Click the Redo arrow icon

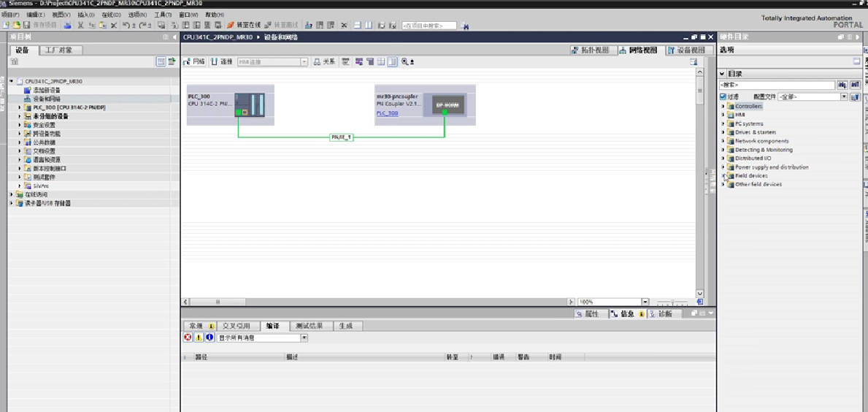click(143, 25)
